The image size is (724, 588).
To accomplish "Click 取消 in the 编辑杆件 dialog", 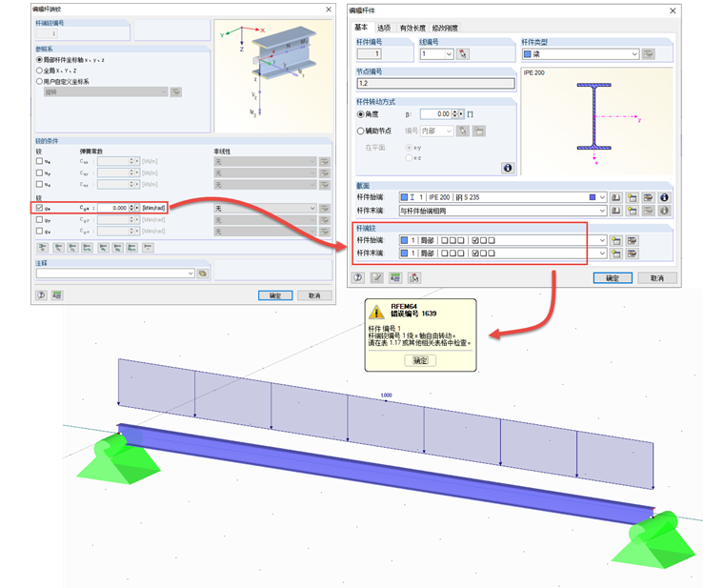I will pos(657,278).
